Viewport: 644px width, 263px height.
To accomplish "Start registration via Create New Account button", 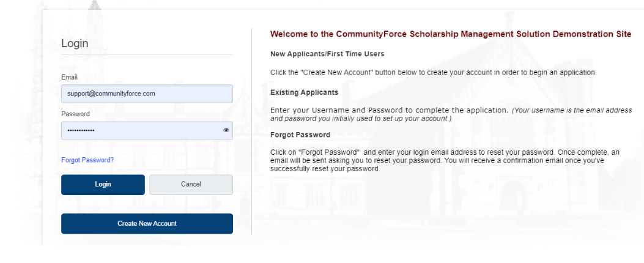I will tap(147, 224).
